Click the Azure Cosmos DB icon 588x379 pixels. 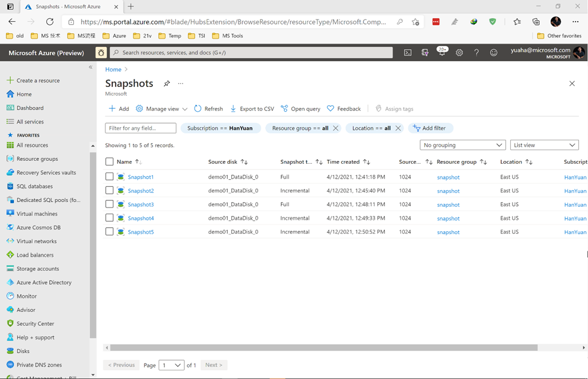[x=10, y=227]
